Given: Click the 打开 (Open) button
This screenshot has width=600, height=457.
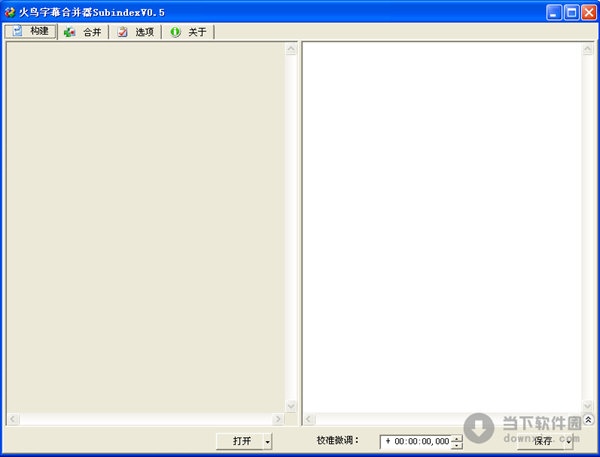Looking at the screenshot, I should coord(241,441).
